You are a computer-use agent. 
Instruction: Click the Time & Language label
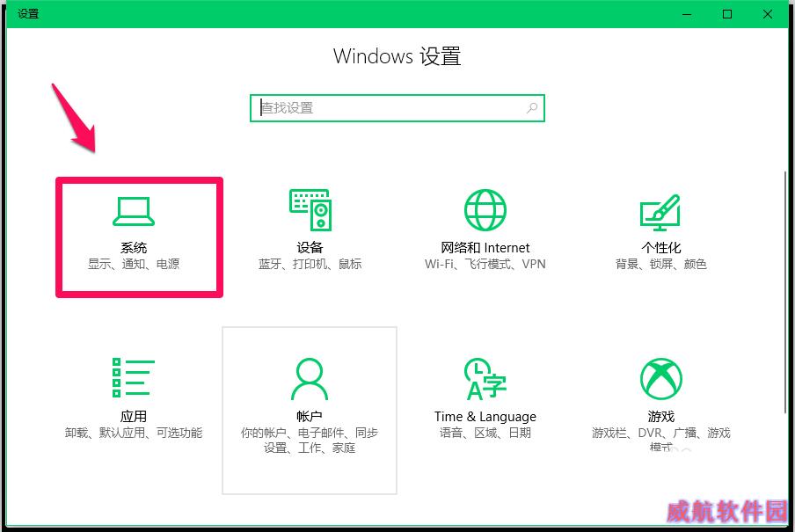pyautogui.click(x=485, y=417)
